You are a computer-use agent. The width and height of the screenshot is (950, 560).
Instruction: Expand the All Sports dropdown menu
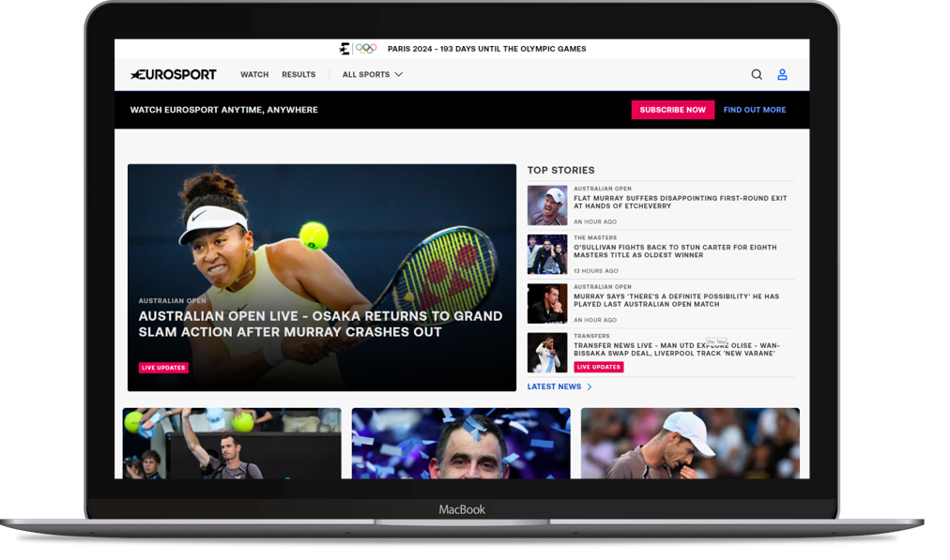point(372,75)
